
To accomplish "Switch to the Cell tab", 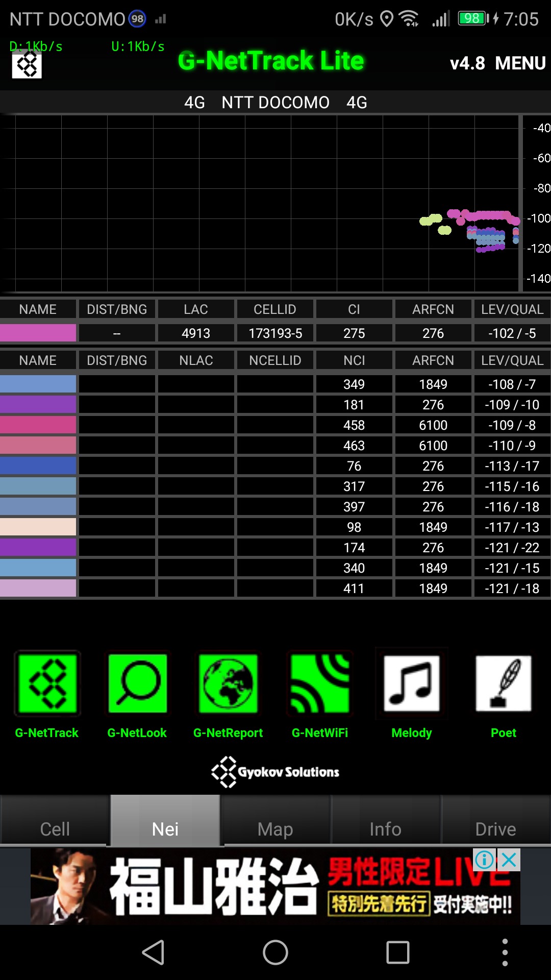I will pos(55,820).
